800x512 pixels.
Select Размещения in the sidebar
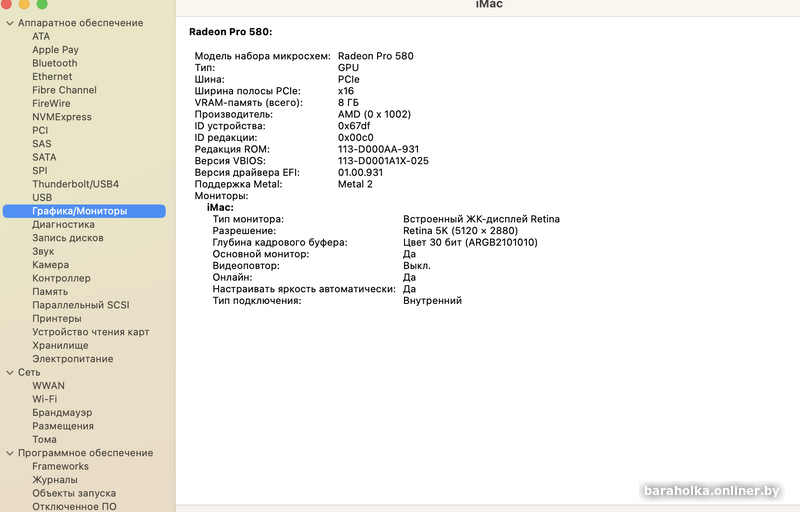(63, 426)
